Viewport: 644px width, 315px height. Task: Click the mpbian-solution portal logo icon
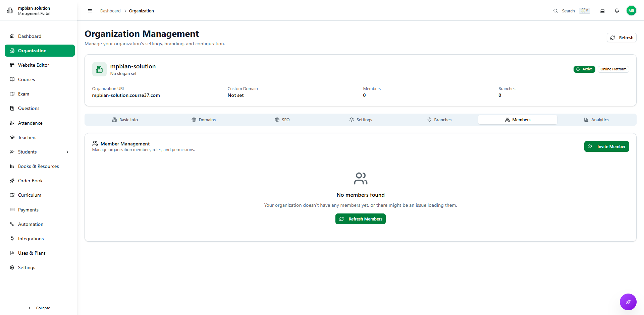pos(10,11)
